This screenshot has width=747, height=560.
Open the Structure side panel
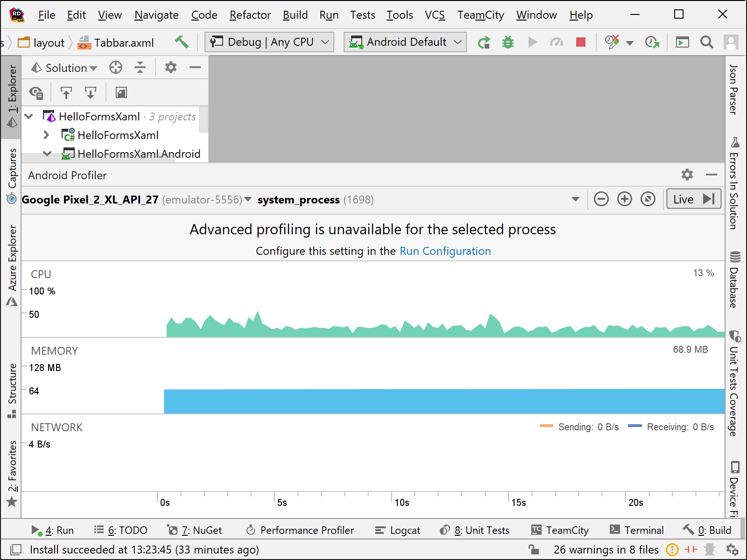(x=12, y=391)
